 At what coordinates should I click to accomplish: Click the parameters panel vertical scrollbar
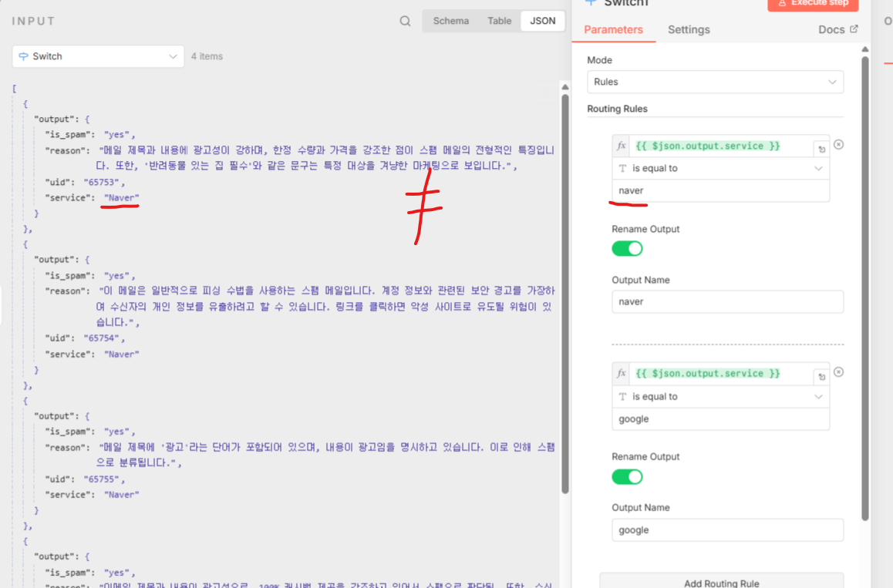865,287
